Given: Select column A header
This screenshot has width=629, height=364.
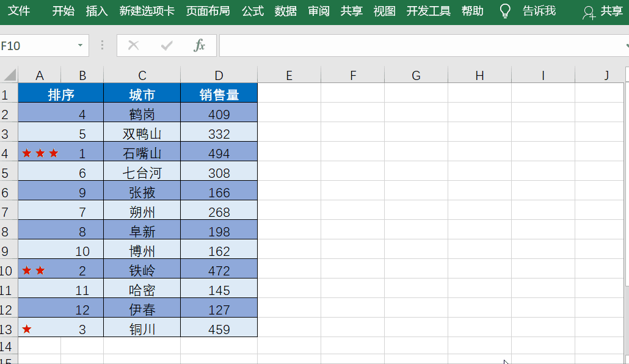Looking at the screenshot, I should click(x=39, y=75).
